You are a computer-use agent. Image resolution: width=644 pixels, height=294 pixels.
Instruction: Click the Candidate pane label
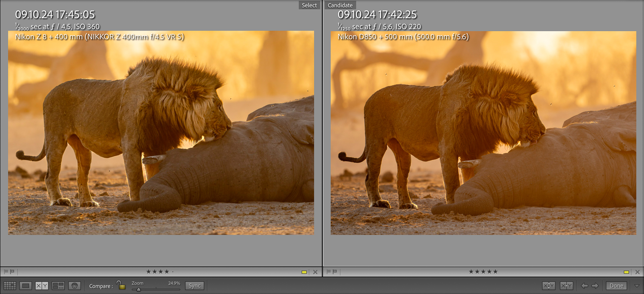coord(340,5)
